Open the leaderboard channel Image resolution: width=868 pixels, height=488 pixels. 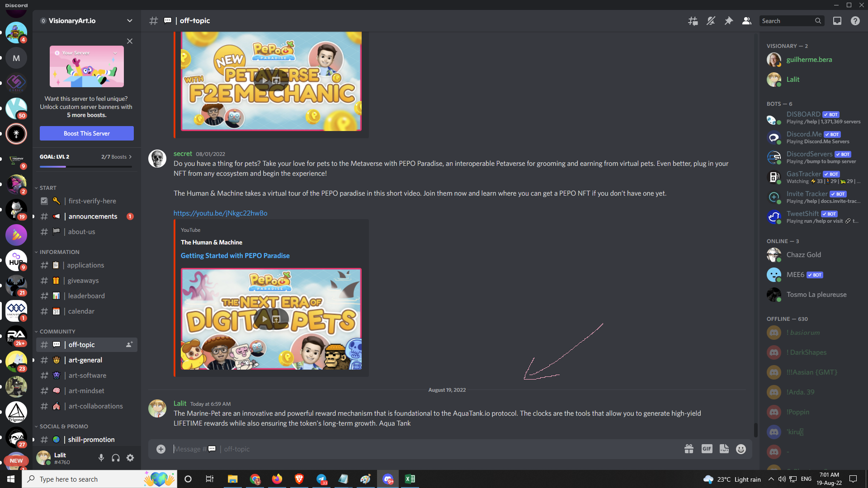pos(87,296)
